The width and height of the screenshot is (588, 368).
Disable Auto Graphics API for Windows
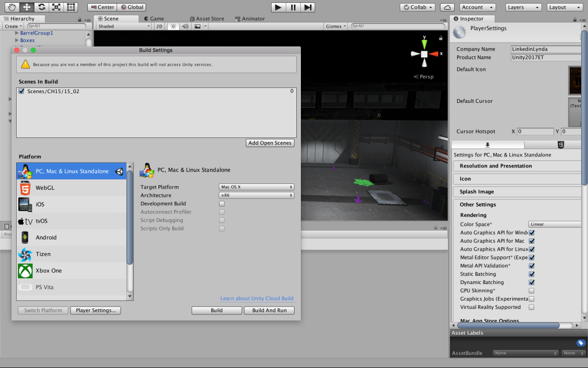[531, 233]
